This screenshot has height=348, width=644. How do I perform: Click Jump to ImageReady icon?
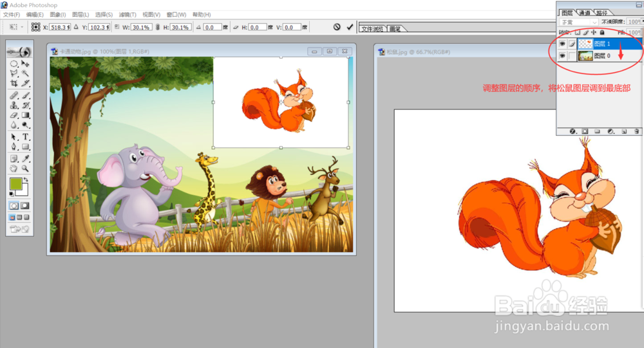tap(19, 229)
